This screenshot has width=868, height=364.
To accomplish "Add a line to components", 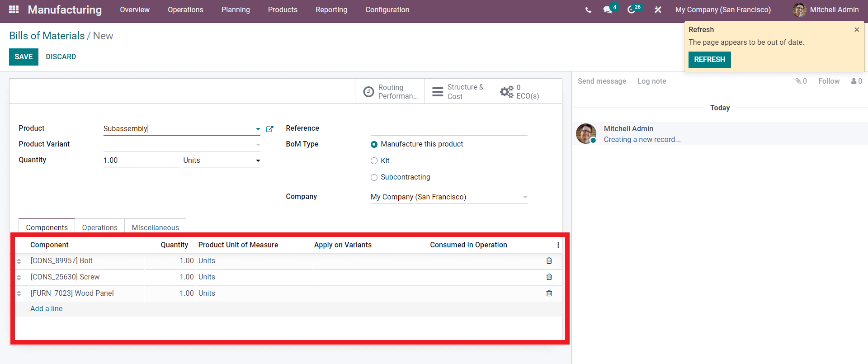I will click(x=47, y=309).
